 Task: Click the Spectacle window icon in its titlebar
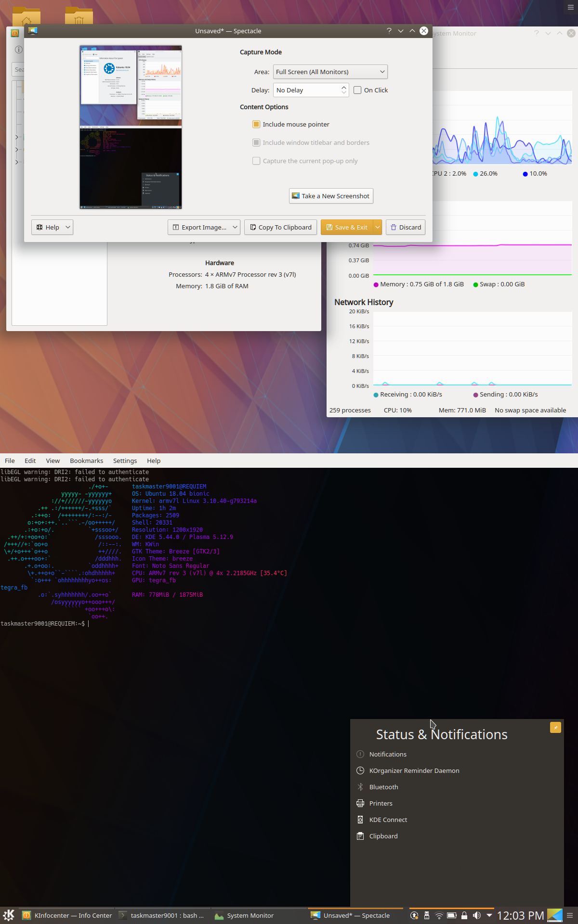pyautogui.click(x=33, y=31)
